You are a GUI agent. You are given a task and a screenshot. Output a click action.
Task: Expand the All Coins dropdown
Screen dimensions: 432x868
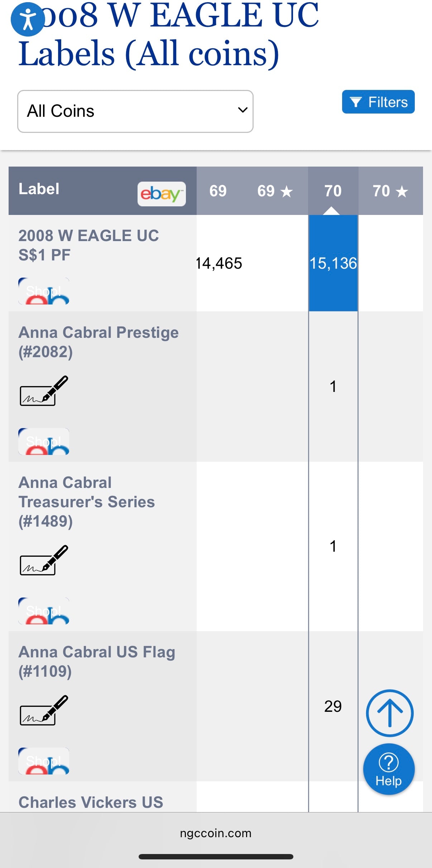135,111
